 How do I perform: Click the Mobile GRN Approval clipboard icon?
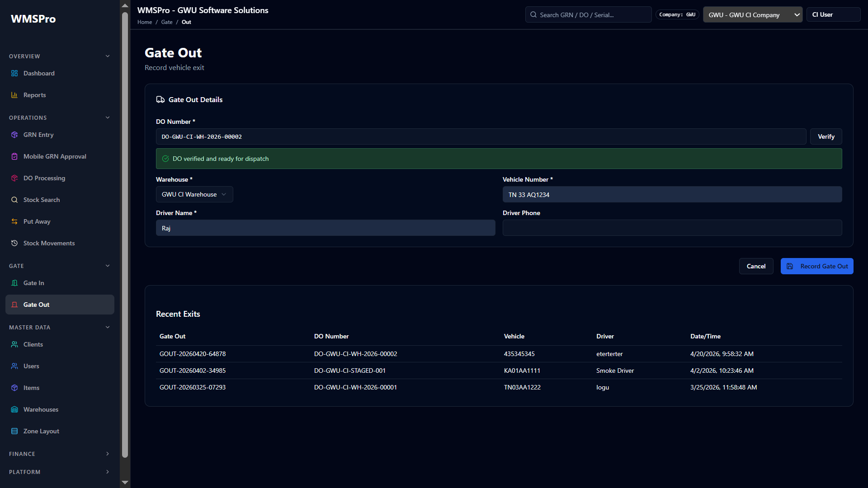tap(14, 156)
